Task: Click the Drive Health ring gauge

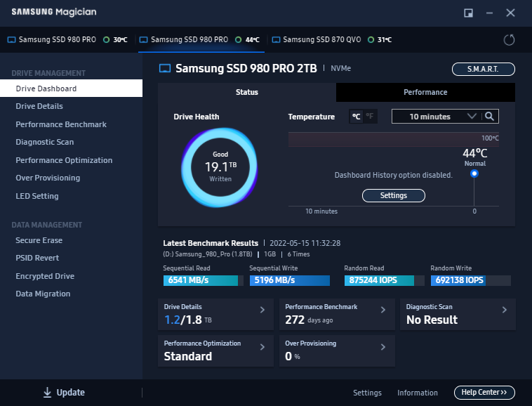Action: [x=220, y=167]
